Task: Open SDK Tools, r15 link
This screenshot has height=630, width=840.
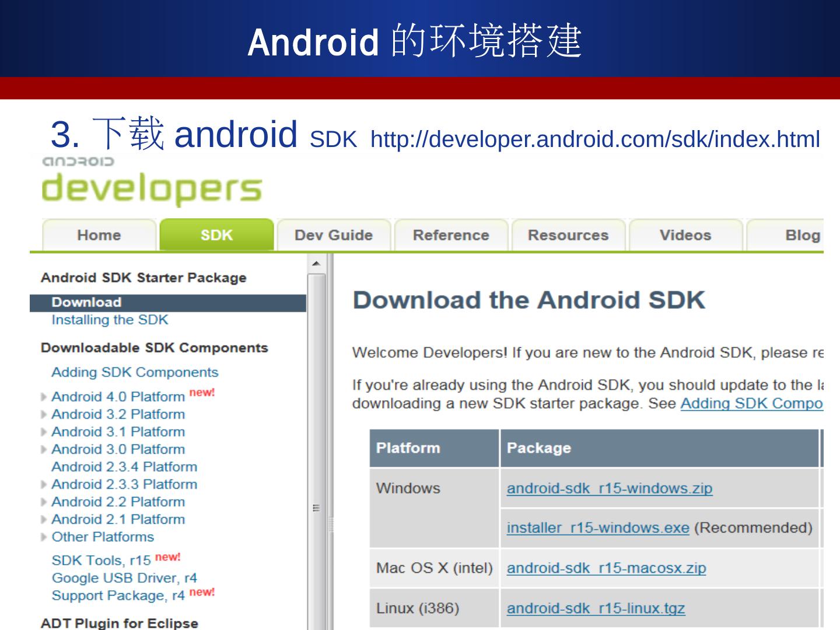Action: 101,561
